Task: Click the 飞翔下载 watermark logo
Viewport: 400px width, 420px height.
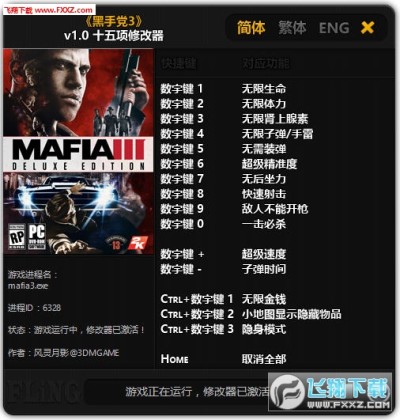Action: [330, 392]
